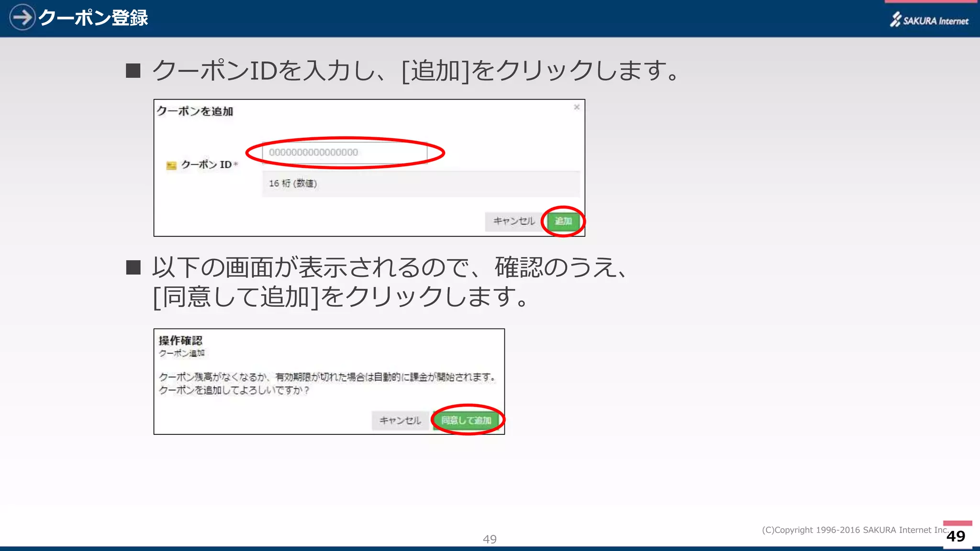This screenshot has width=980, height=551.
Task: Click the coupon card icon beside クーポン ID
Action: pos(171,165)
